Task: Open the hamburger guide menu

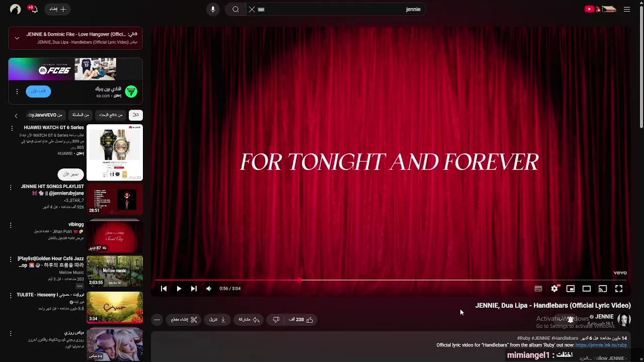Action: click(627, 9)
